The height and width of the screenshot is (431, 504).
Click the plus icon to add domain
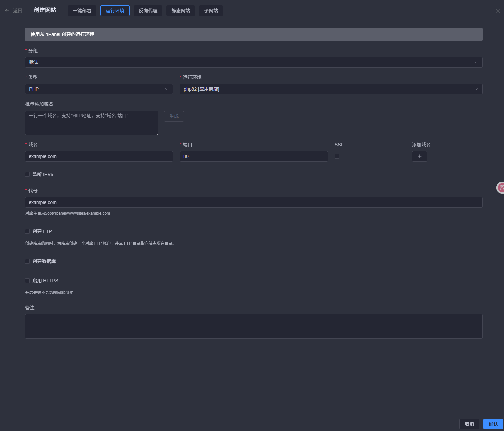pos(419,156)
